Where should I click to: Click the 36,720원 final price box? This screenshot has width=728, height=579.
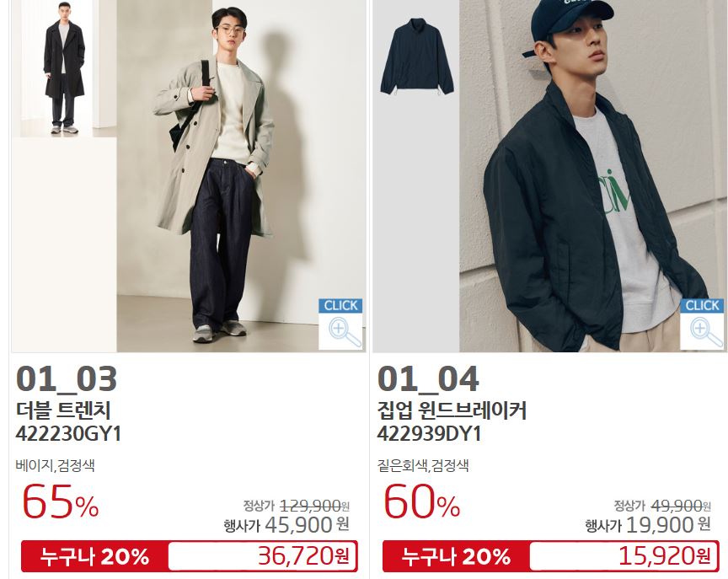coord(262,556)
